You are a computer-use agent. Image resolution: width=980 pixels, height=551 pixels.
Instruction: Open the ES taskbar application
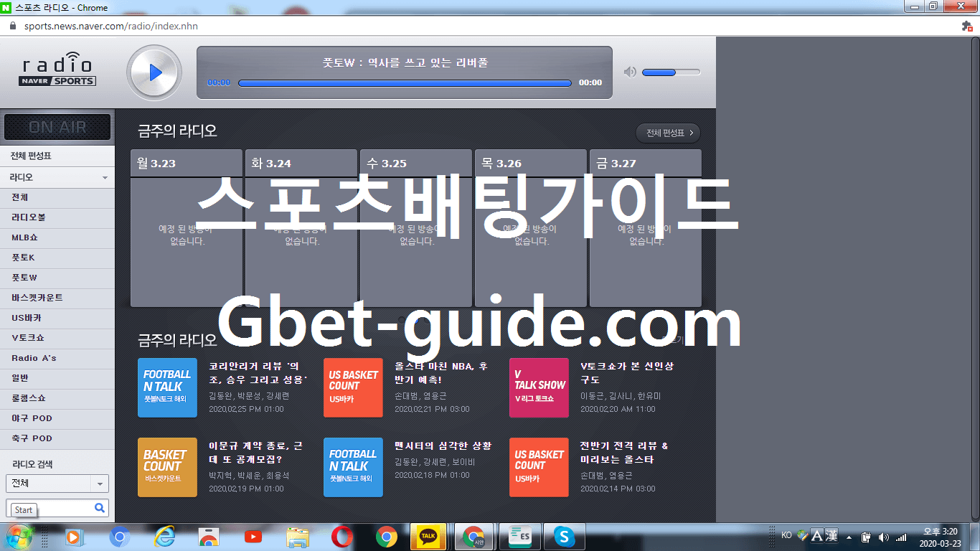[x=519, y=536]
